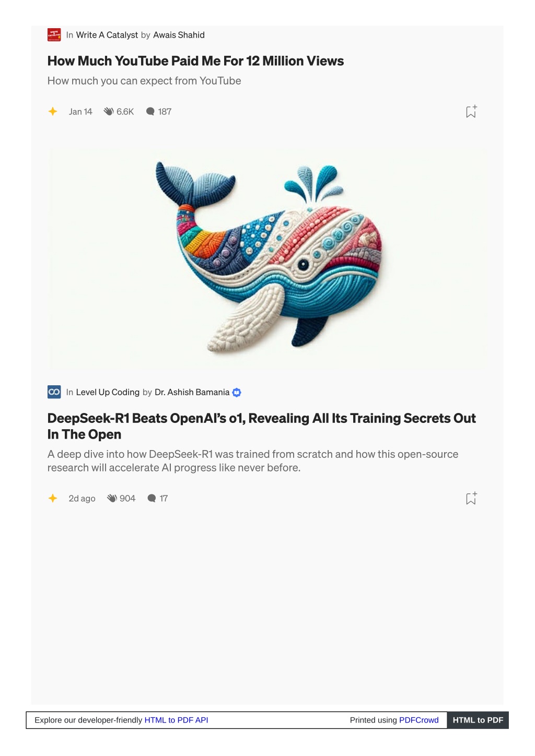This screenshot has height=756, width=535.
Task: Open comments icon showing 17 responses
Action: [152, 498]
